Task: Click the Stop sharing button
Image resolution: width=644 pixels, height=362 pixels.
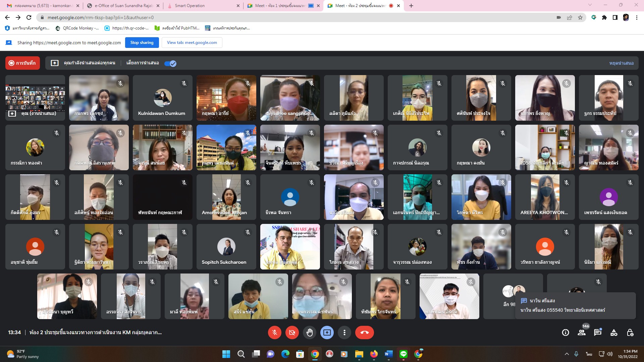Action: coord(142,43)
